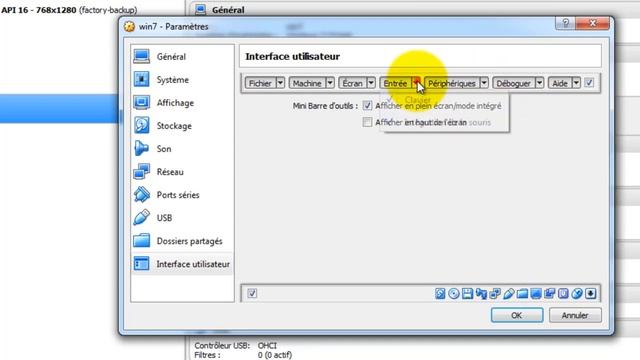Toggle the Entrée menu button
Screen dimensions: 640x360
tap(396, 83)
